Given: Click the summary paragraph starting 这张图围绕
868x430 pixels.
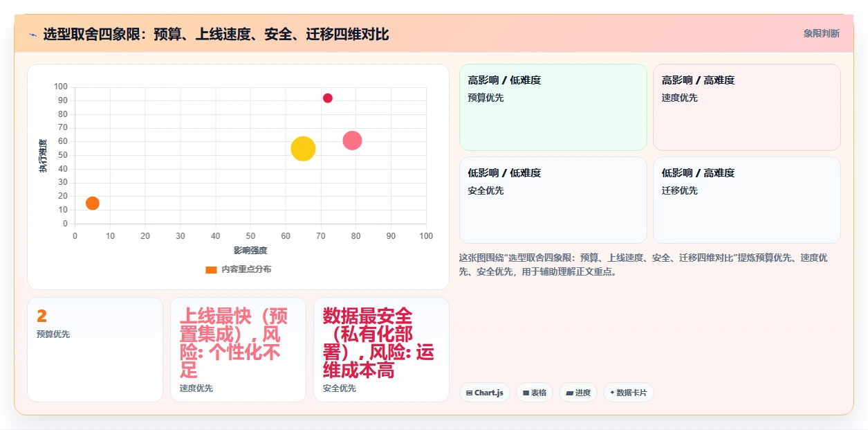Looking at the screenshot, I should pyautogui.click(x=643, y=265).
